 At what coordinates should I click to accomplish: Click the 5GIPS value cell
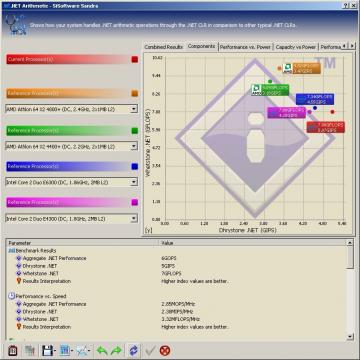pos(168,266)
